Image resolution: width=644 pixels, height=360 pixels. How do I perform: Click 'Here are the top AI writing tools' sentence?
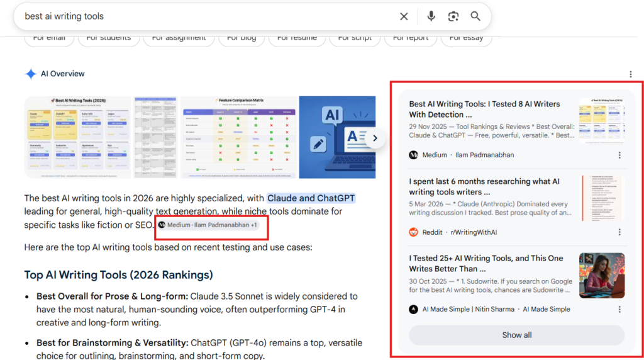(x=168, y=247)
